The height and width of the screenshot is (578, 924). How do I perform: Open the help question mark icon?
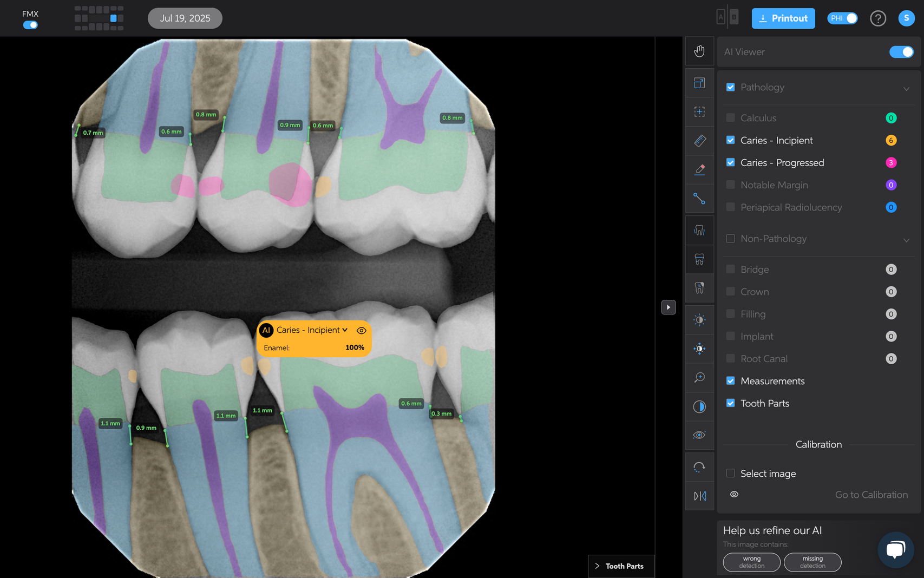[877, 18]
